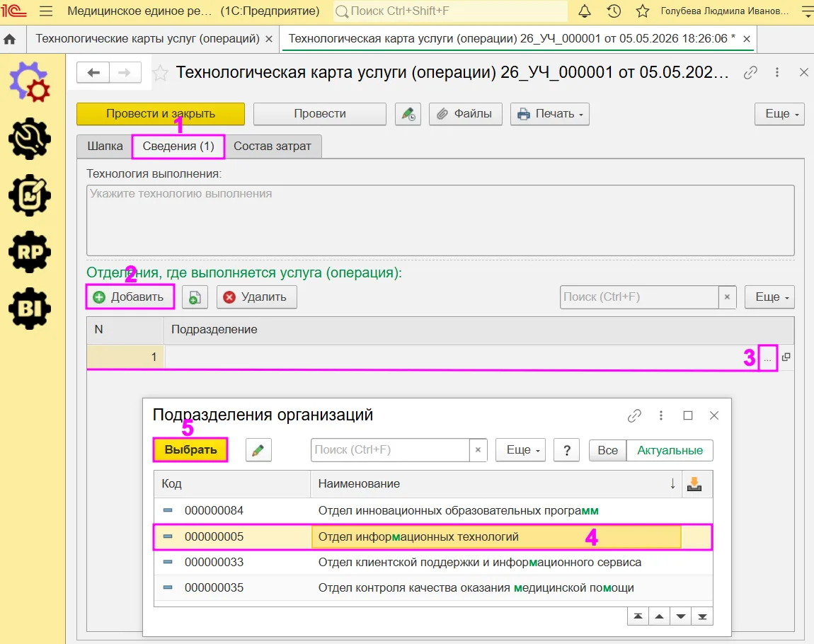Expand the top Еще menu

(x=779, y=114)
